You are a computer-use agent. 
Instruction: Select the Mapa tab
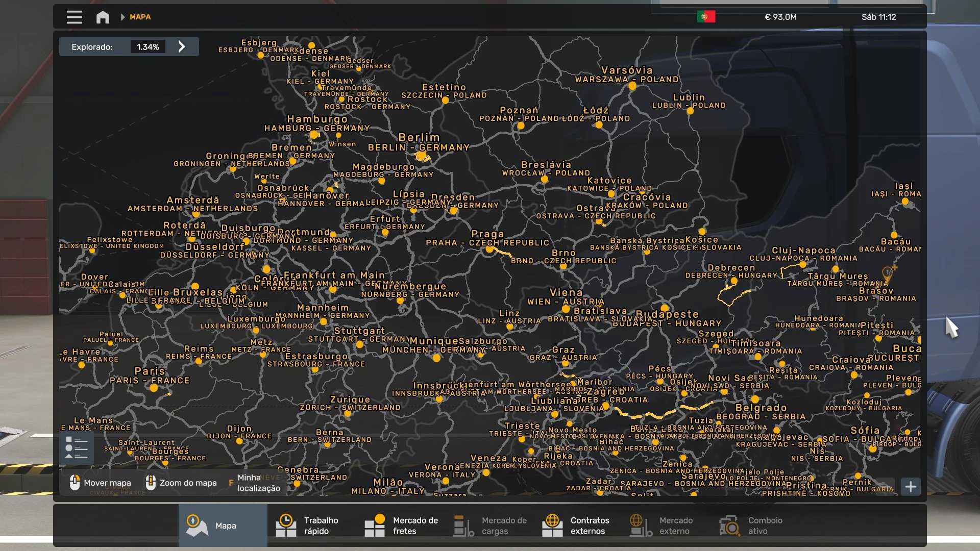[223, 525]
